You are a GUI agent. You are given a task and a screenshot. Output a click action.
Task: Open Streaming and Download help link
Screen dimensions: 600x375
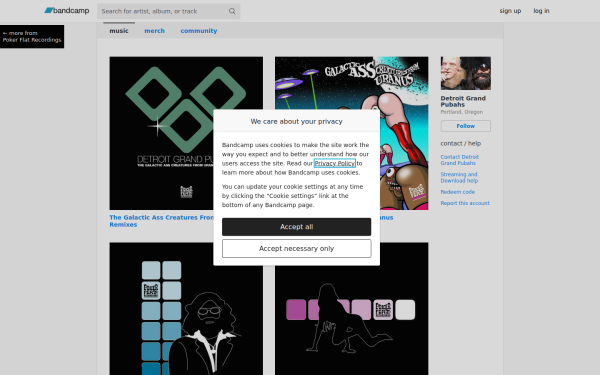[459, 178]
